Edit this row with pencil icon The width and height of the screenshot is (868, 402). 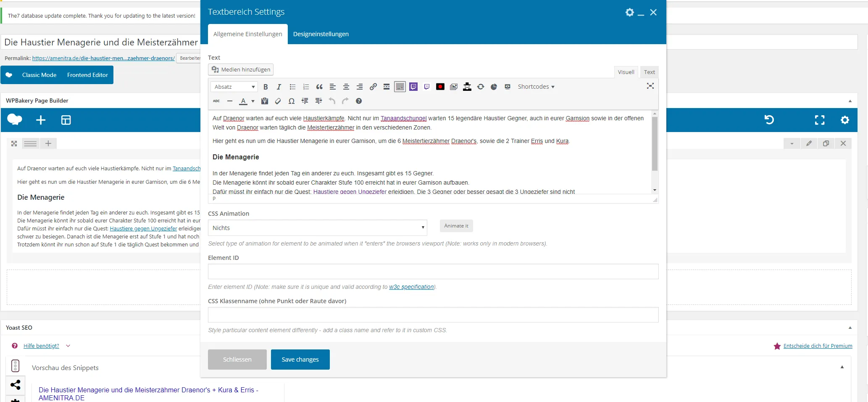pyautogui.click(x=809, y=143)
